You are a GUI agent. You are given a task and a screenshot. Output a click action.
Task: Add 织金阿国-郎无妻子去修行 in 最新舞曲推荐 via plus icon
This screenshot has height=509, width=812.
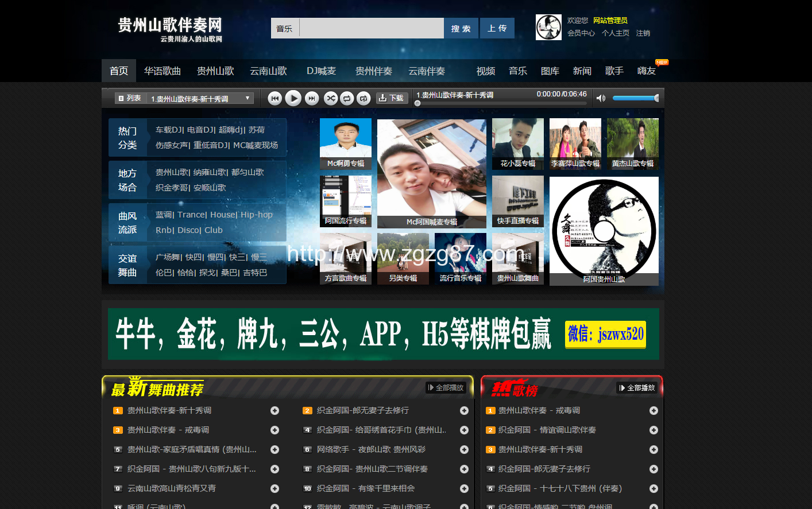pyautogui.click(x=464, y=410)
